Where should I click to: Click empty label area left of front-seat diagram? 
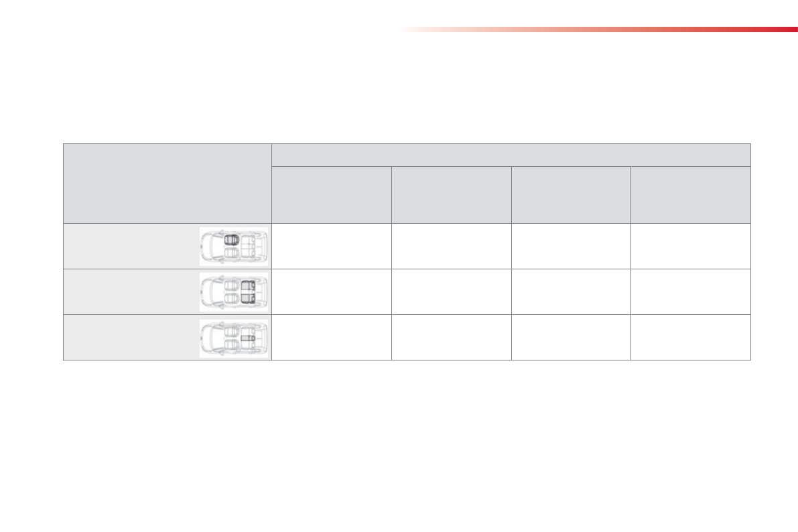(x=131, y=246)
